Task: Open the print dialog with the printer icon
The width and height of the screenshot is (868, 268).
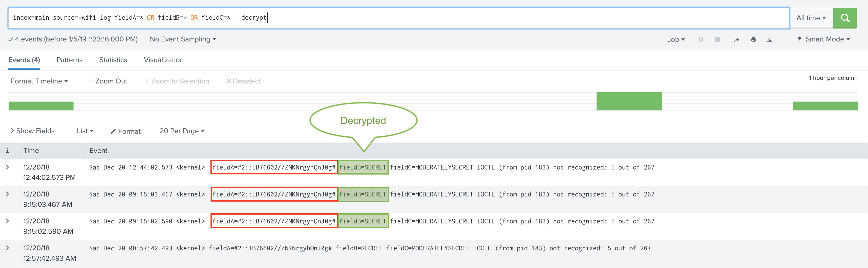Action: point(754,39)
